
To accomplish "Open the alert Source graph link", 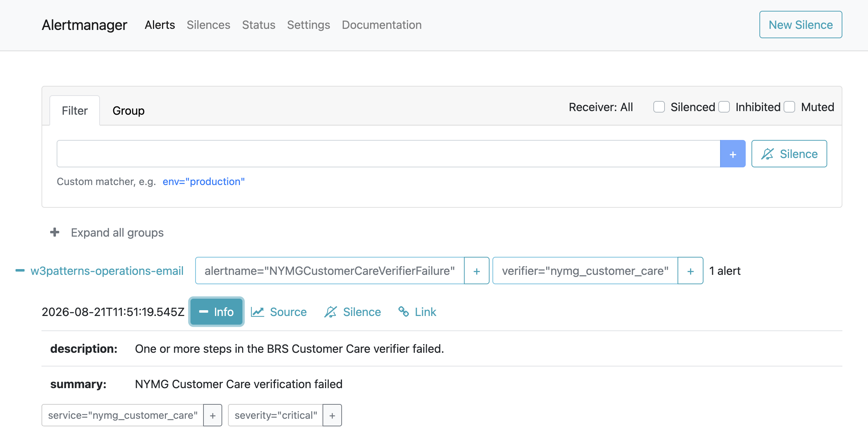I will (279, 312).
